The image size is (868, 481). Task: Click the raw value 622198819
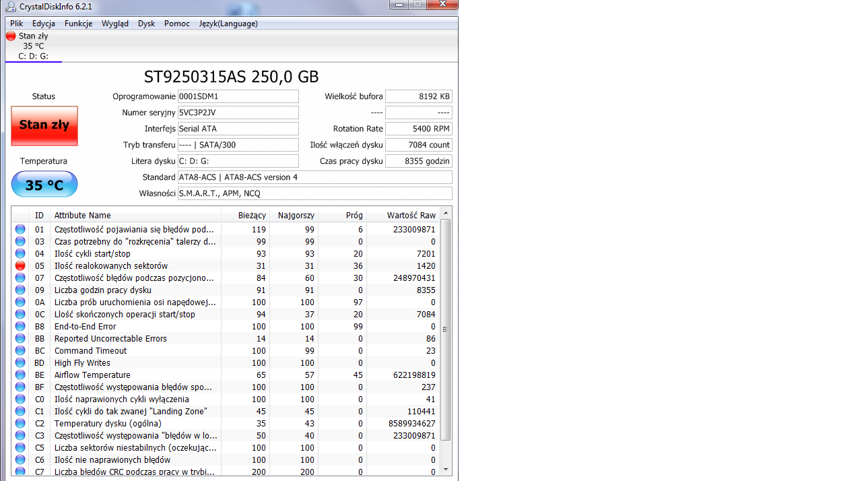(415, 375)
